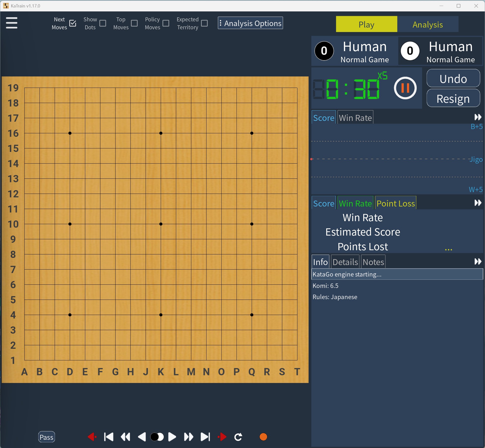Screen dimensions: 485x448
Task: Go forward ten moves
Action: coord(189,437)
